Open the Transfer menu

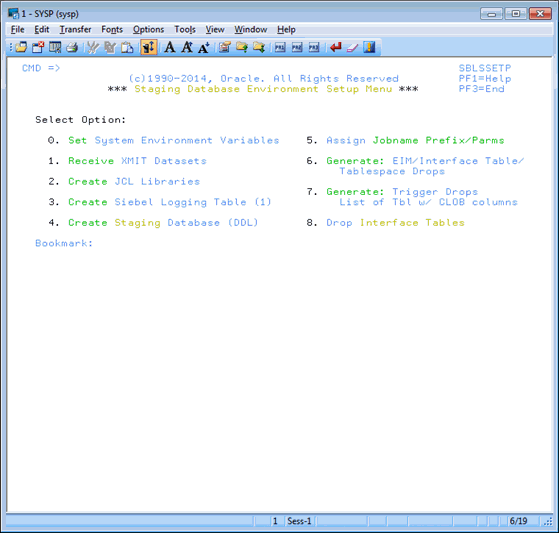click(x=75, y=30)
